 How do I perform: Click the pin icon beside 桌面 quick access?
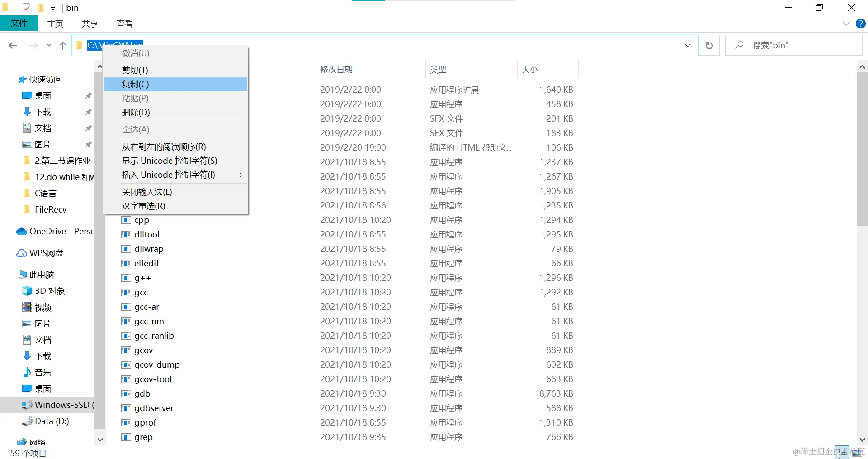click(88, 95)
